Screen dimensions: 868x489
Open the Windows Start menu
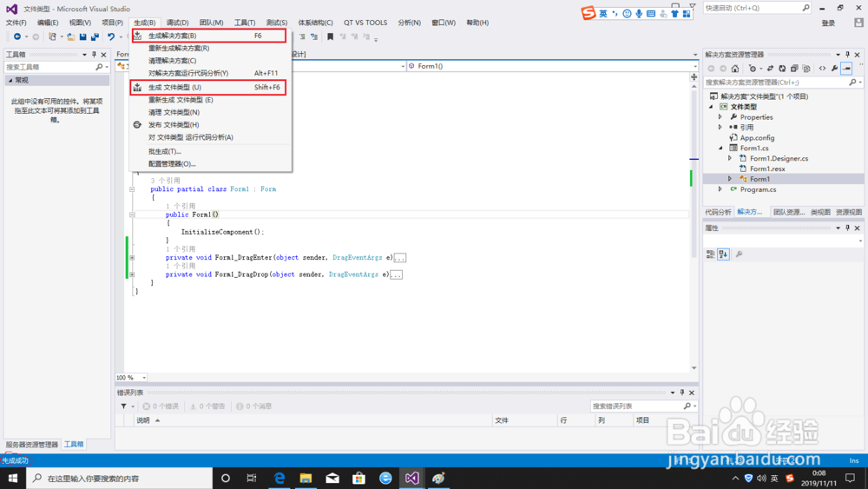pos(13,478)
